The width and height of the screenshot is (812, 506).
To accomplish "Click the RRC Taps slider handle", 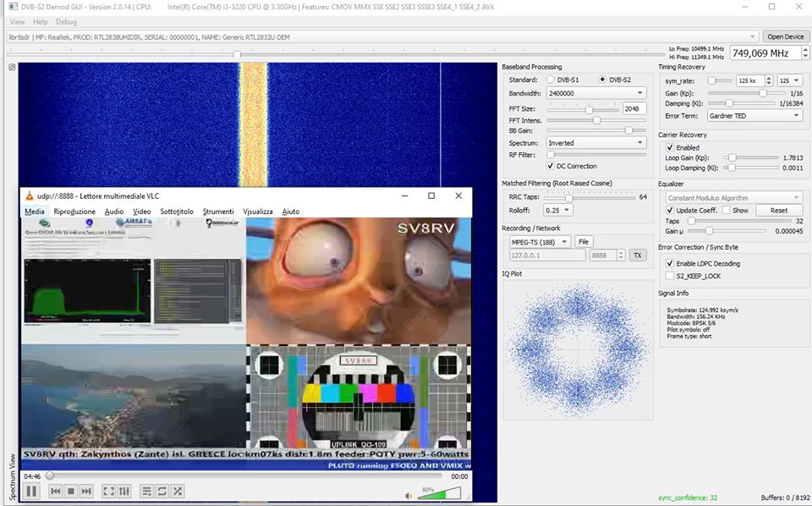I will point(568,198).
